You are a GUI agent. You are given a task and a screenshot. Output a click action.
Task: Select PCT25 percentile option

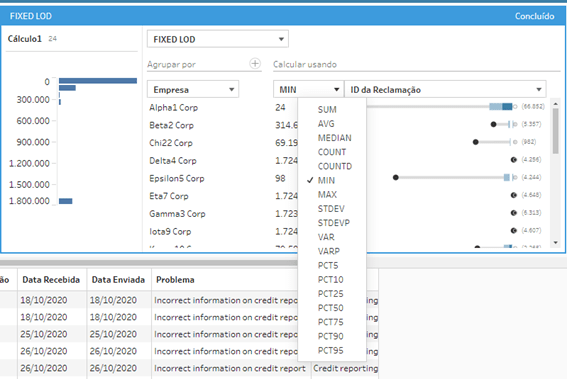pos(331,294)
